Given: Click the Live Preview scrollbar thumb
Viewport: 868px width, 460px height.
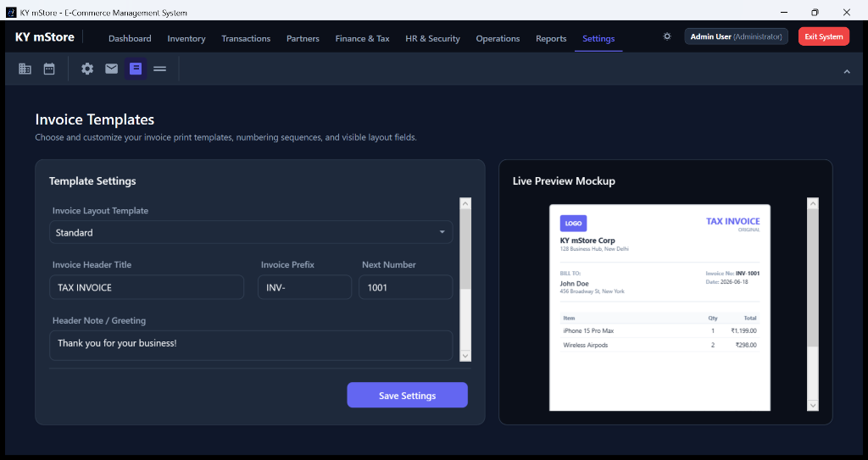Looking at the screenshot, I should coord(813,278).
